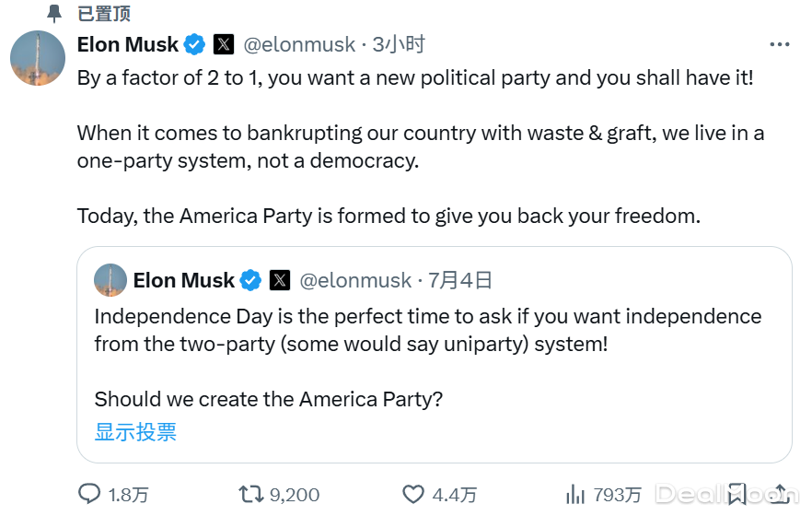Repost the tweet via retweet icon
This screenshot has height=516, width=812.
coord(250,495)
